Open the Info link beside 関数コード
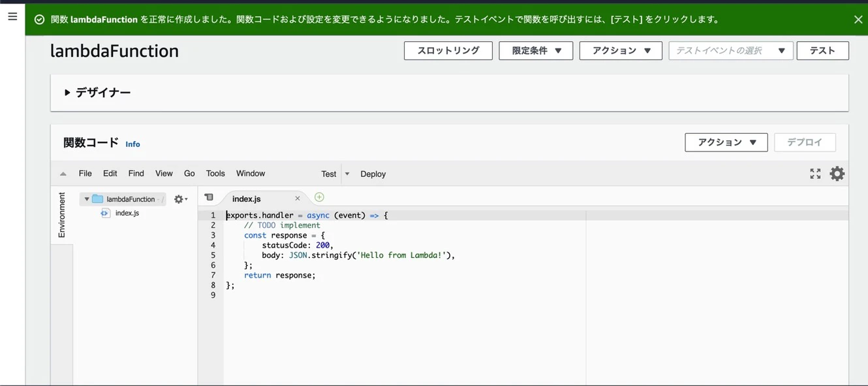The width and height of the screenshot is (868, 386). 132,144
